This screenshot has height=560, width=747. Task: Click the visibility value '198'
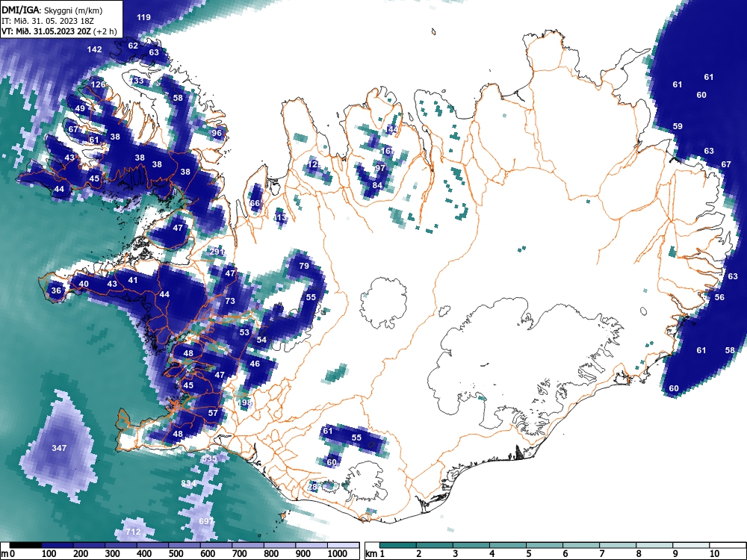pos(244,402)
